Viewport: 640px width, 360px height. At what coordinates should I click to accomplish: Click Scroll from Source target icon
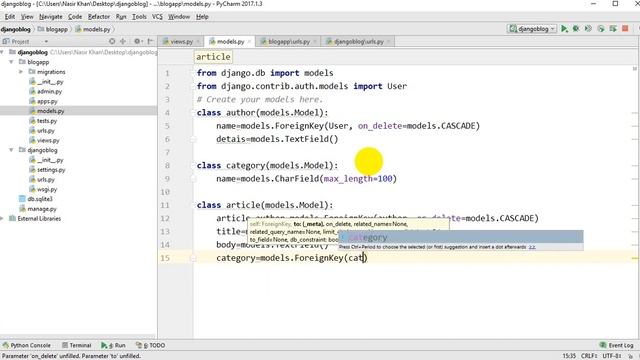112,41
